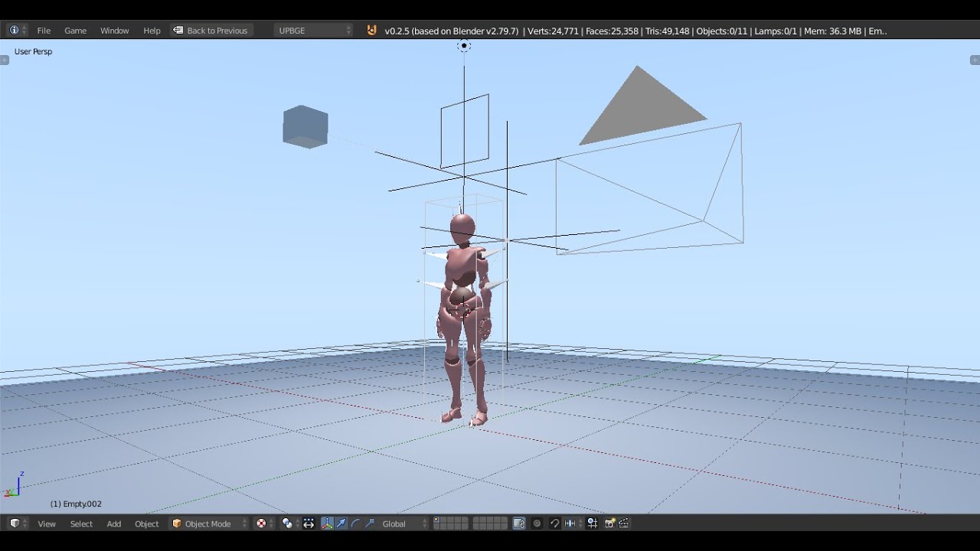Open the Help menu
The width and height of the screenshot is (980, 551).
point(152,31)
